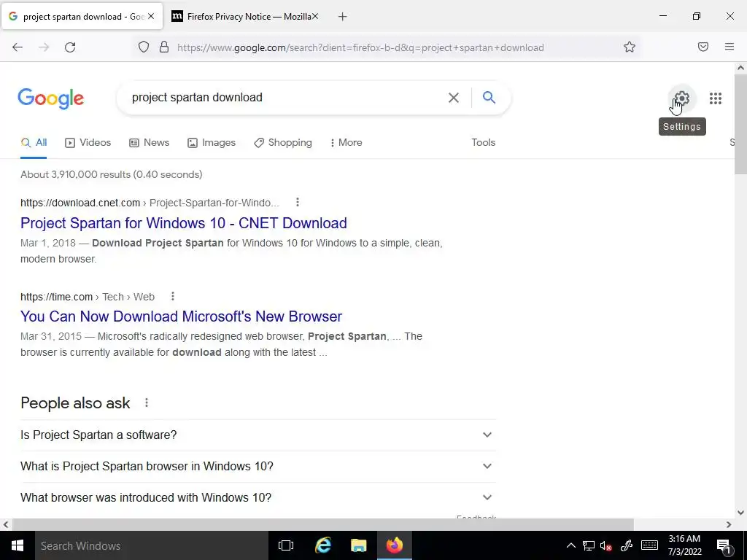Close the 'project spartan download' tab
The width and height of the screenshot is (747, 560).
click(x=151, y=16)
